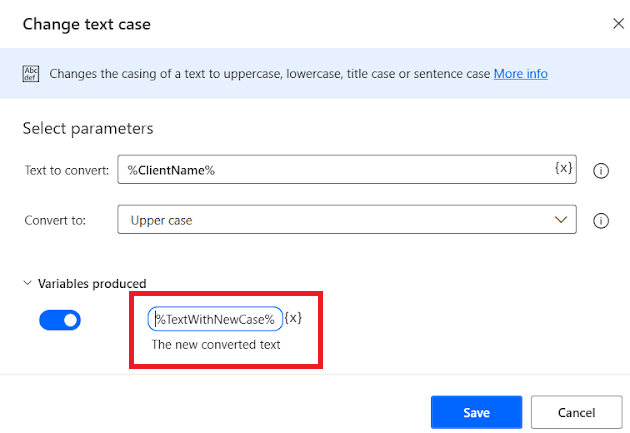The width and height of the screenshot is (630, 433).
Task: Cancel the Change text case dialog
Action: [576, 412]
